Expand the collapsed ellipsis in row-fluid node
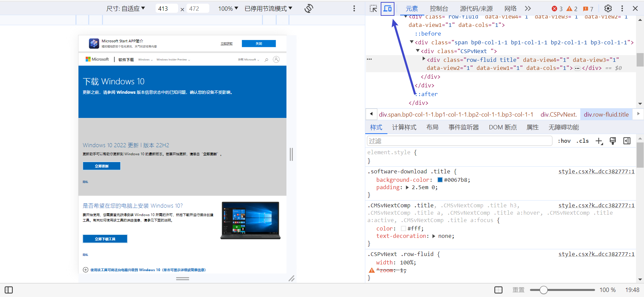 [577, 68]
